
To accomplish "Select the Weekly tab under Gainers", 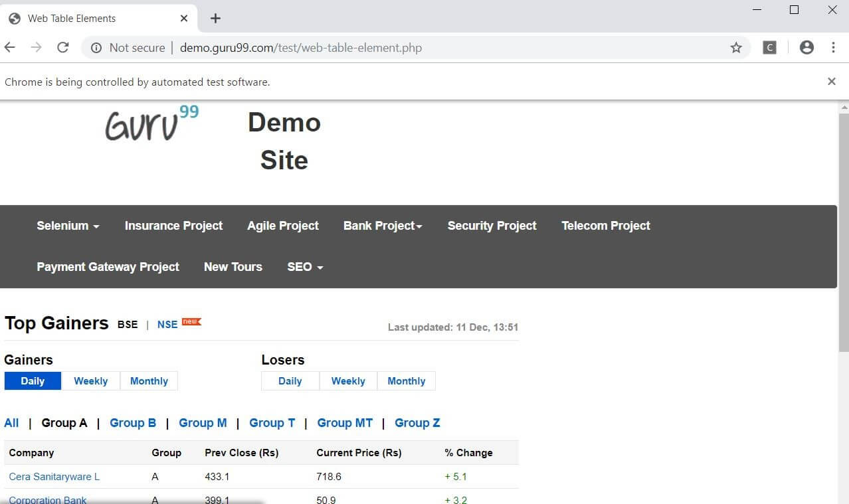I will click(90, 381).
